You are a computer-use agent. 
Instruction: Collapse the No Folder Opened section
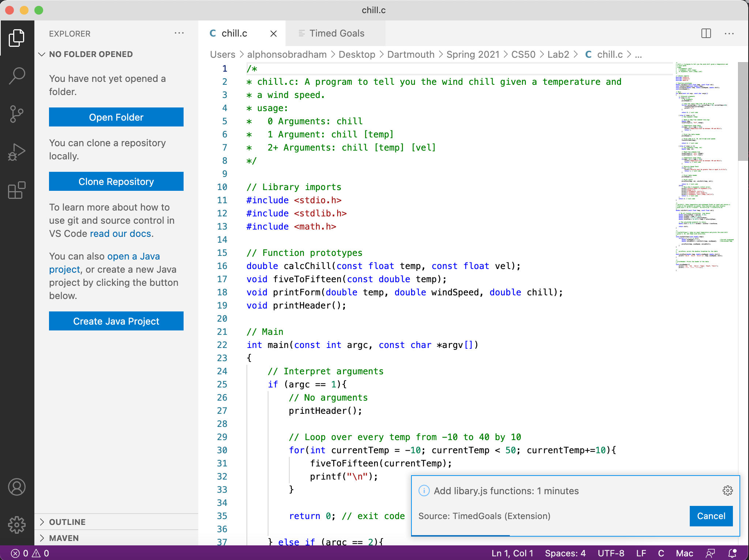[x=42, y=54]
